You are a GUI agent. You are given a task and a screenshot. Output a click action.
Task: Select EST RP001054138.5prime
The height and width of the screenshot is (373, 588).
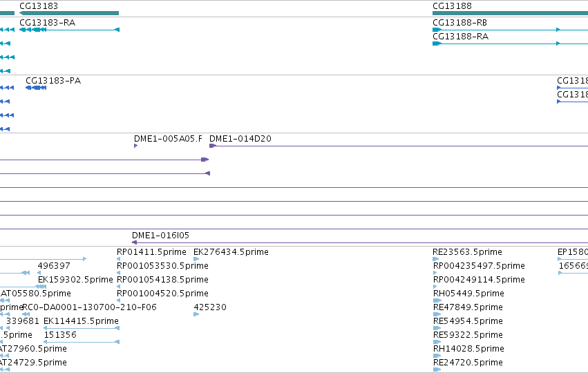[162, 280]
